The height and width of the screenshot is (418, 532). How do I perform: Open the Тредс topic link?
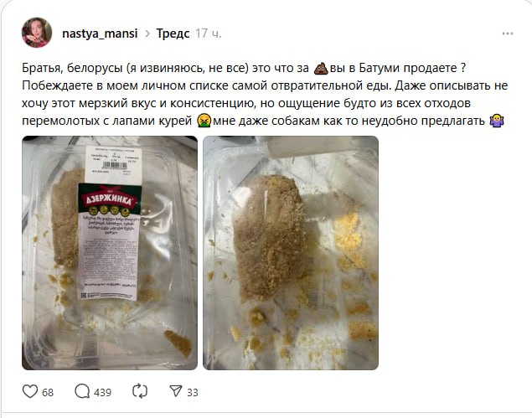point(173,34)
